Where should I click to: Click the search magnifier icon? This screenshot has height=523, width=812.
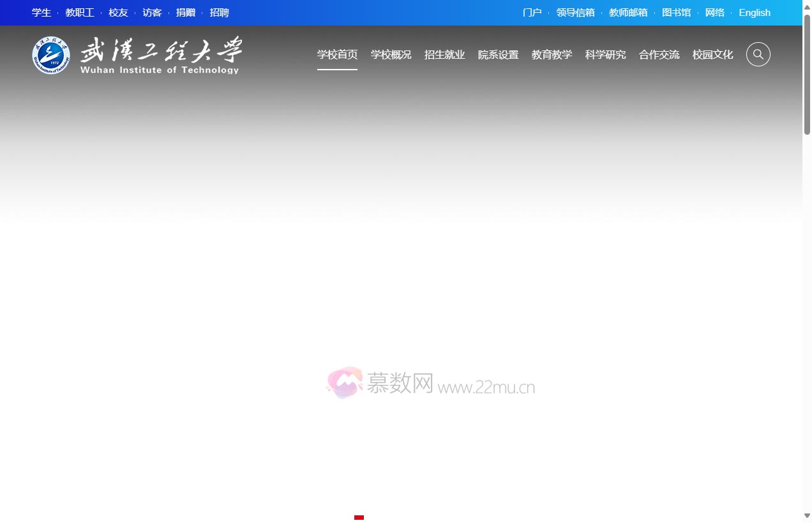coord(758,54)
